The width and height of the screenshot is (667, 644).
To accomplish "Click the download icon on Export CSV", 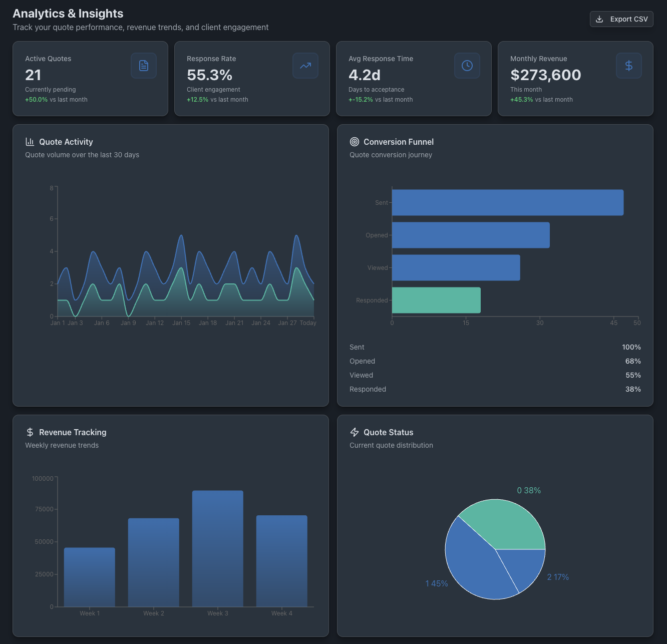I will (599, 19).
